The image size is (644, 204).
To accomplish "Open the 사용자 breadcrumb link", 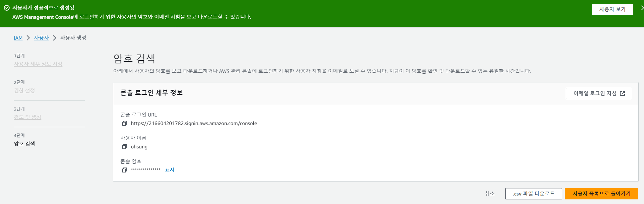I will point(42,38).
